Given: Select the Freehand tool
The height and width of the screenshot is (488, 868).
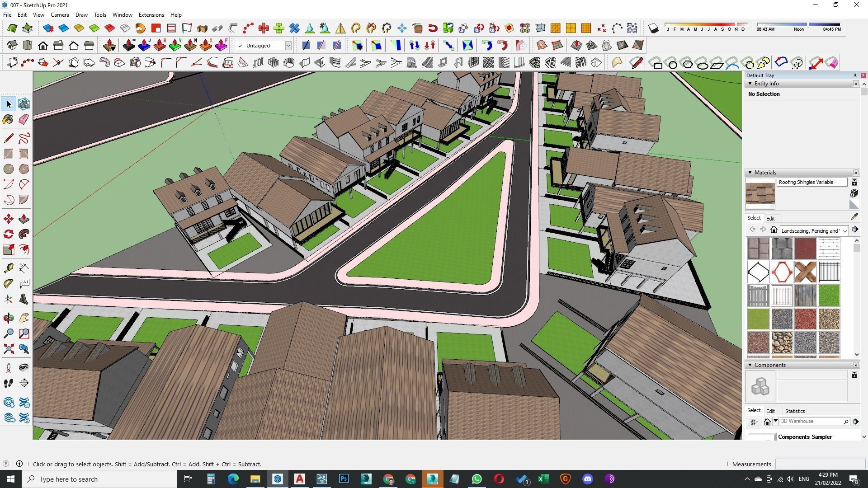Looking at the screenshot, I should point(24,138).
